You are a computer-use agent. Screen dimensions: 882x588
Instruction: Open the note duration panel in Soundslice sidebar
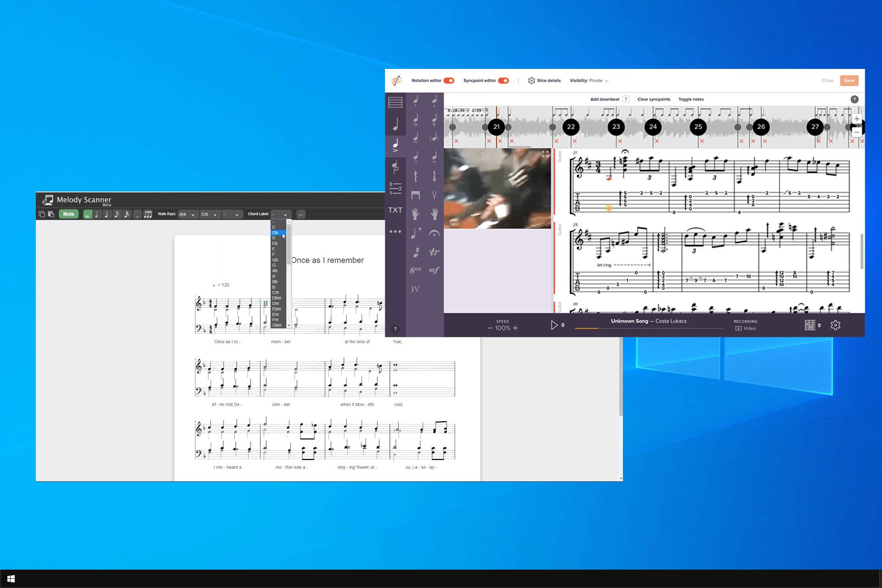tap(395, 124)
